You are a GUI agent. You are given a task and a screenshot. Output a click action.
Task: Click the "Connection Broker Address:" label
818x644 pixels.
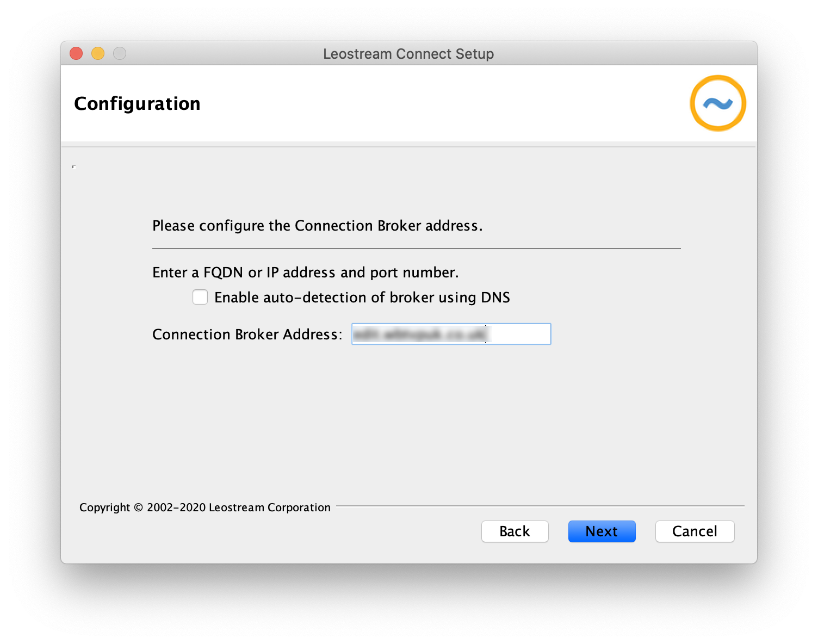pos(247,335)
